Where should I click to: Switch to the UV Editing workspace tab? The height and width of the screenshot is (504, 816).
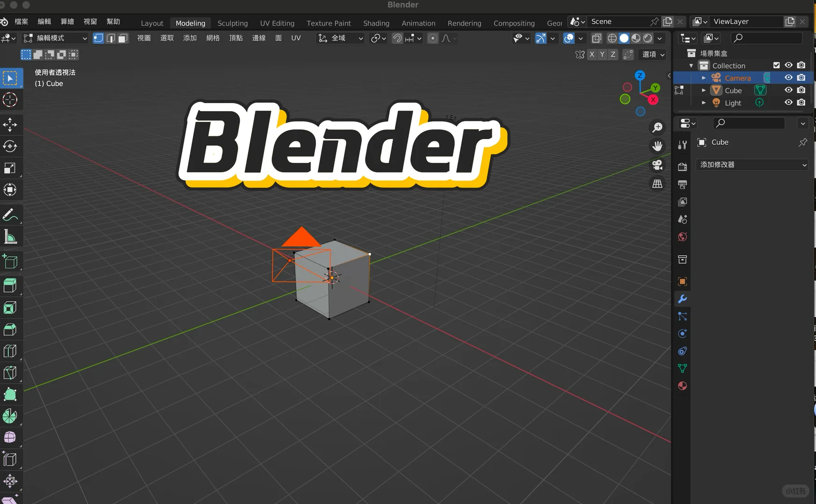[x=277, y=23]
